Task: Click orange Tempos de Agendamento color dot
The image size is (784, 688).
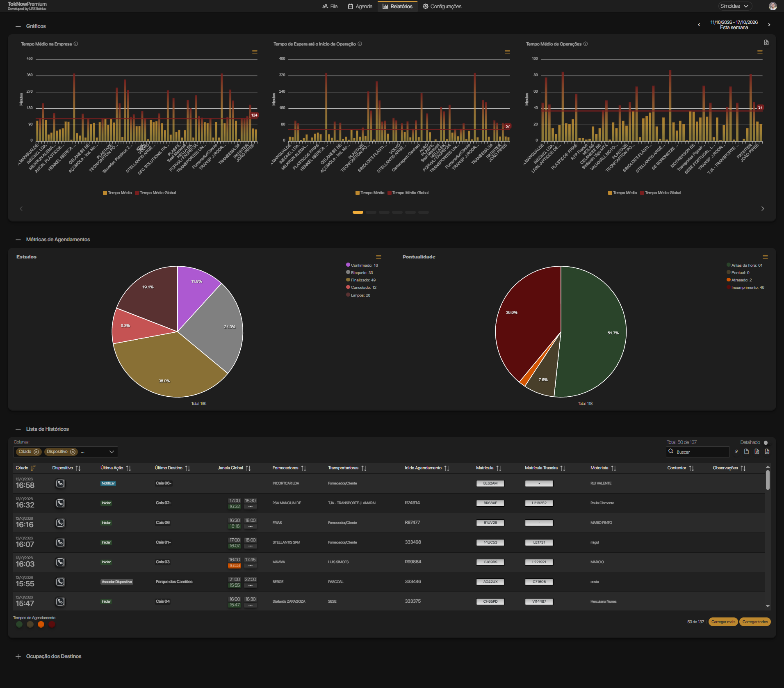Action: tap(41, 624)
